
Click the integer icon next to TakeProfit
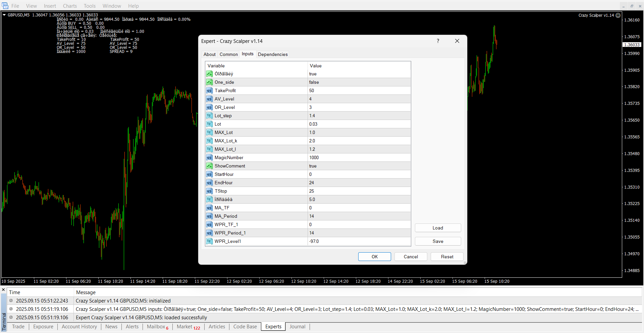(209, 90)
